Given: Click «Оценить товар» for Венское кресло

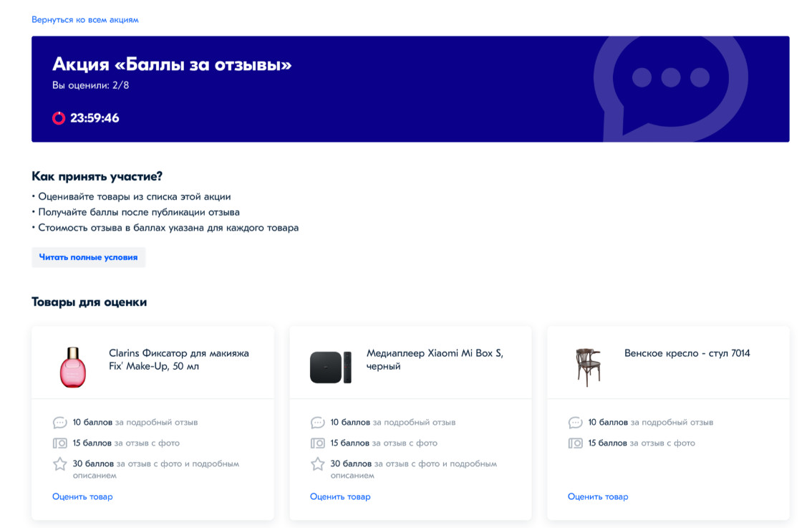Looking at the screenshot, I should pos(598,496).
